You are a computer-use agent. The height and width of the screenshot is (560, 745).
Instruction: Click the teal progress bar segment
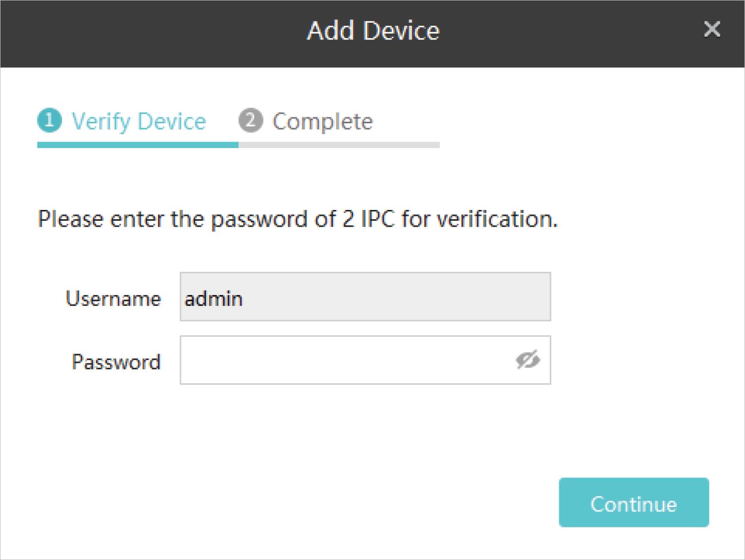coord(138,145)
